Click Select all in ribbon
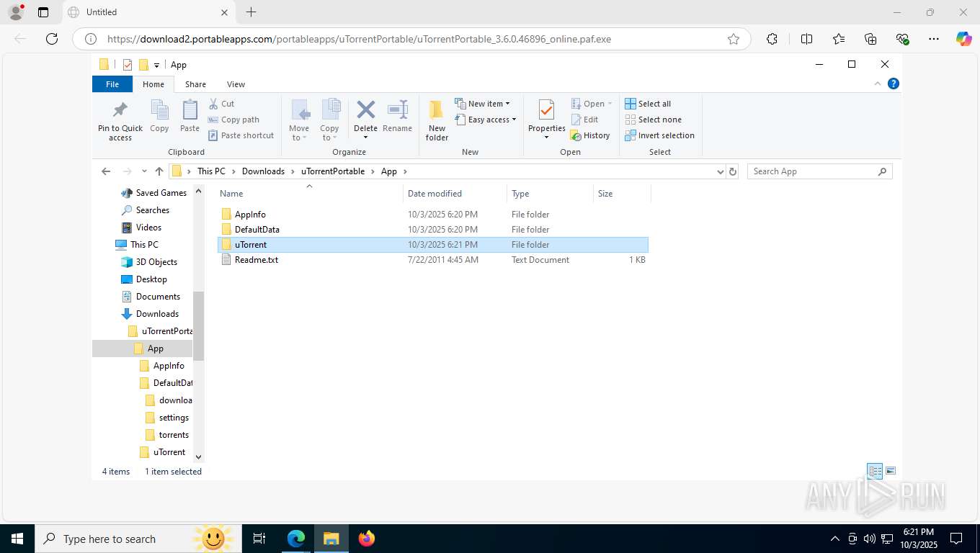The width and height of the screenshot is (980, 553). click(x=648, y=104)
